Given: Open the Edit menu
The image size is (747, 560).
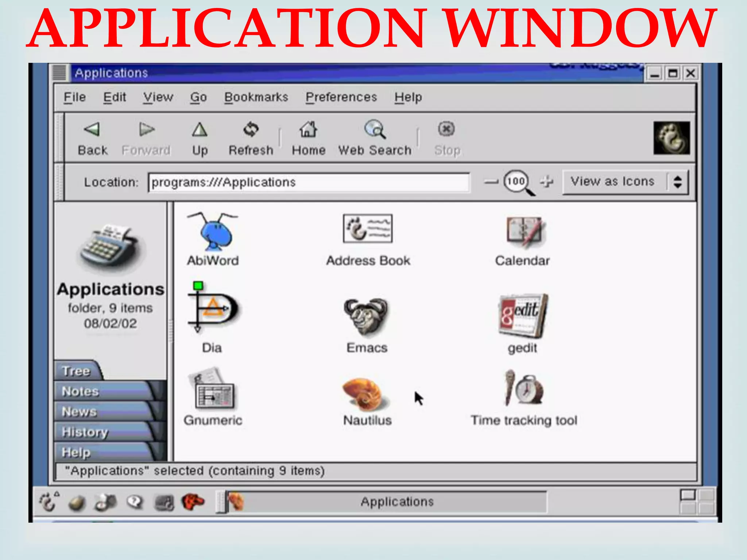Looking at the screenshot, I should pos(115,97).
